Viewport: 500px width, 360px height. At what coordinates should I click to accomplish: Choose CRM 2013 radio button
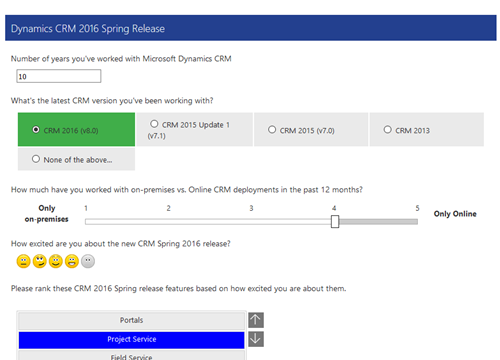pos(387,129)
